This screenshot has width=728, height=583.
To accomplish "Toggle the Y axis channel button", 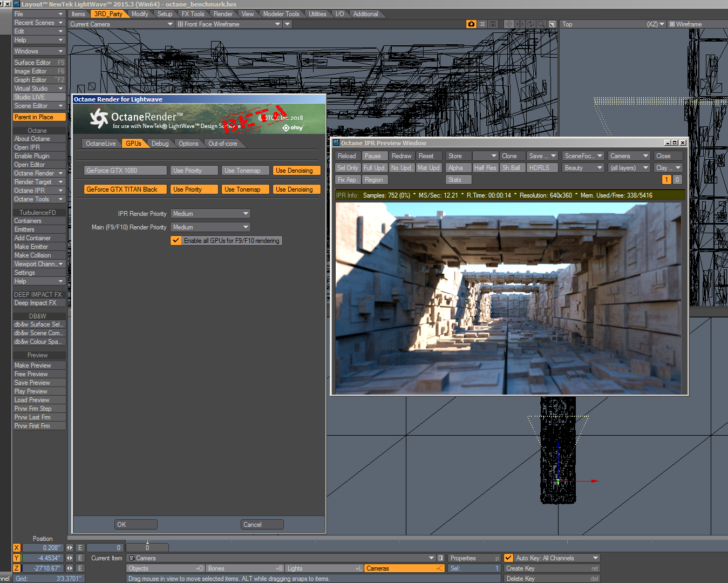I will click(17, 558).
